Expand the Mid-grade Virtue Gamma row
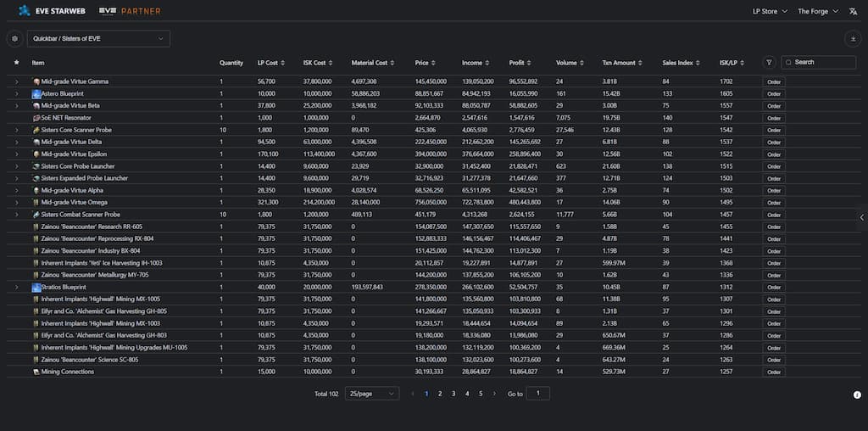 click(x=17, y=82)
